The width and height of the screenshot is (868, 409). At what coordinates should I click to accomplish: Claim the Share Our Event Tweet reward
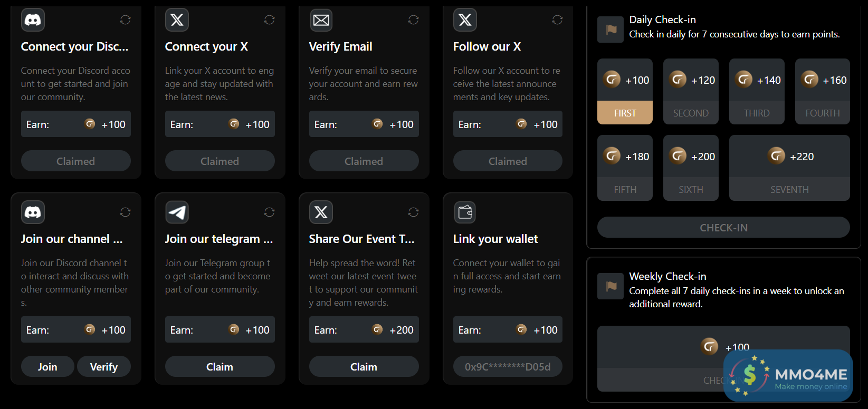(364, 367)
